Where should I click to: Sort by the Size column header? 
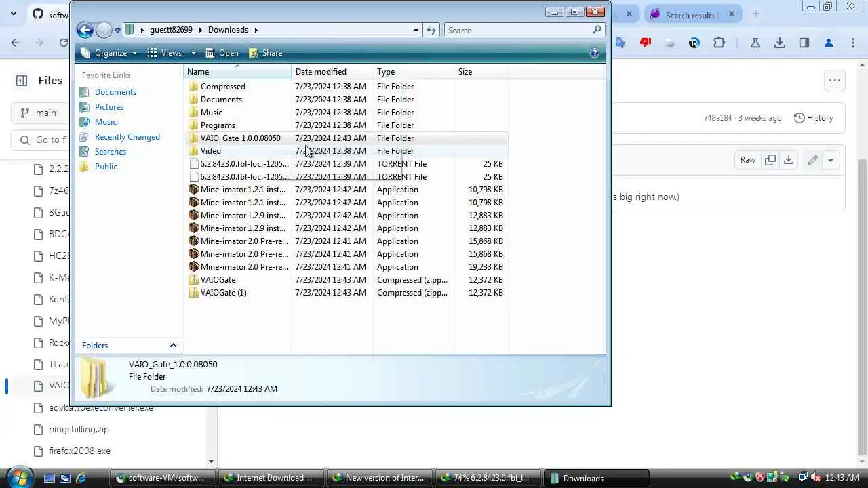click(x=481, y=72)
